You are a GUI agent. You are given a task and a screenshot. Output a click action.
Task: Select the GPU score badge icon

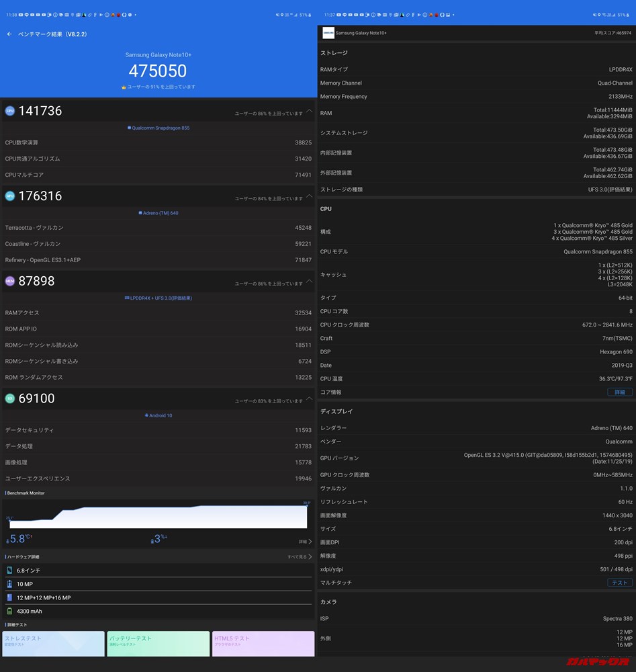pos(9,196)
